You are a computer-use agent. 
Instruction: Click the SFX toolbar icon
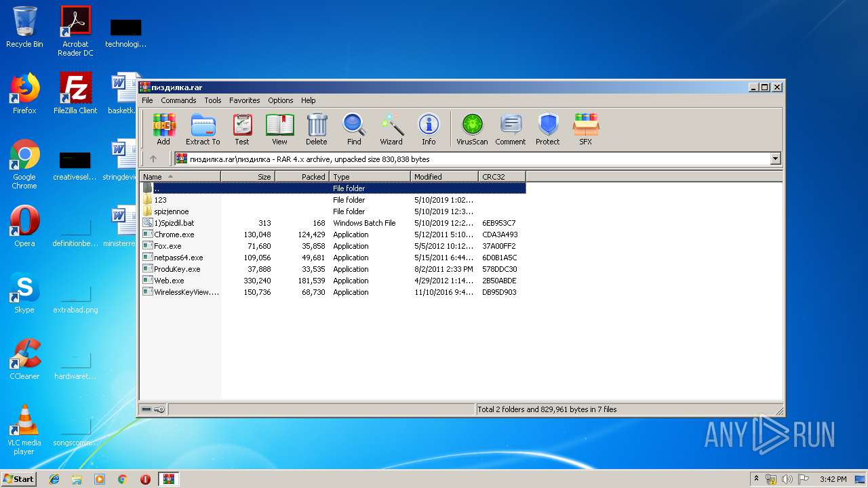585,129
